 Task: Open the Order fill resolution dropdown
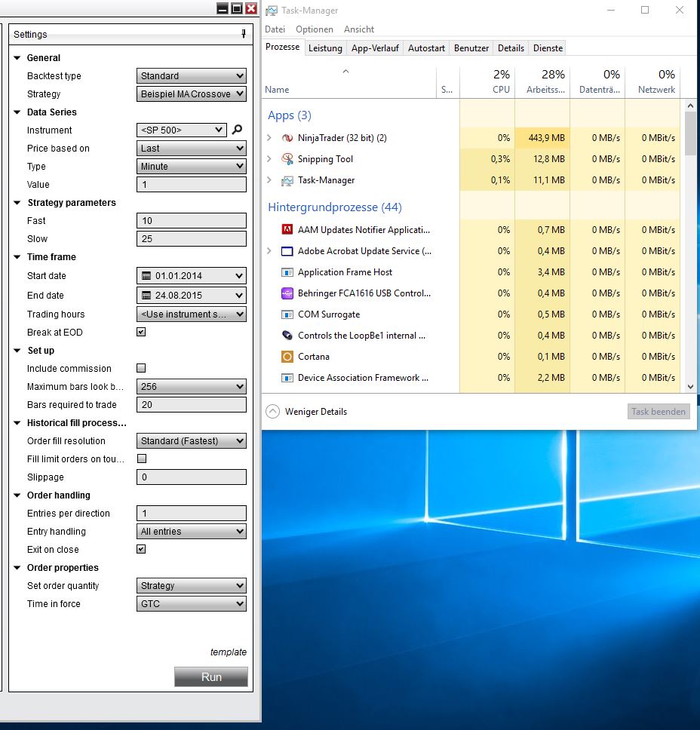pos(192,441)
